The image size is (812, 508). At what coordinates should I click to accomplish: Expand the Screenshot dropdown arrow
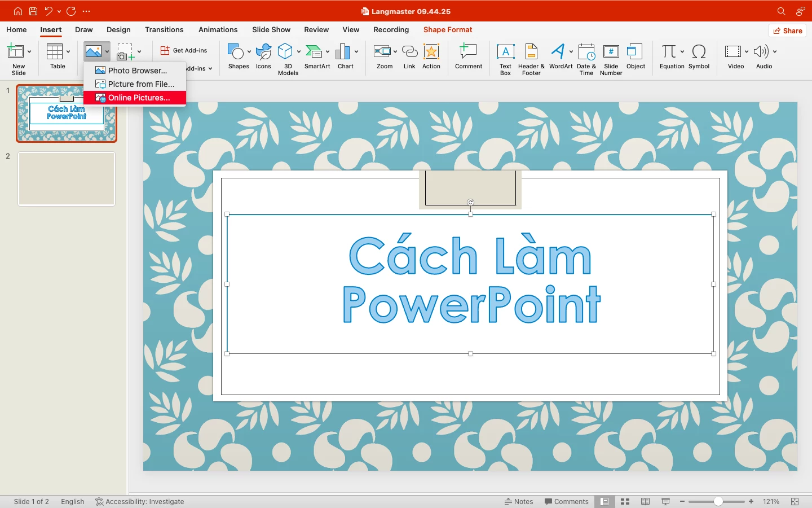139,51
